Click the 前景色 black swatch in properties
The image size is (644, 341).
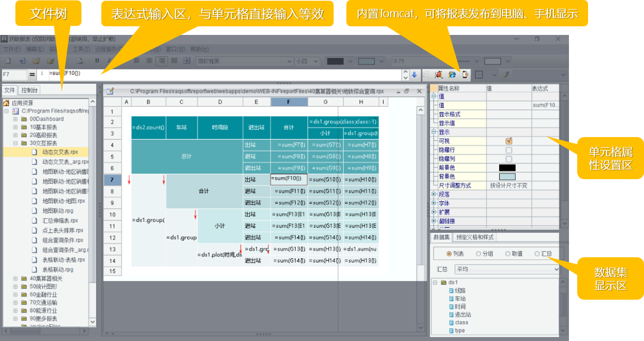point(507,168)
